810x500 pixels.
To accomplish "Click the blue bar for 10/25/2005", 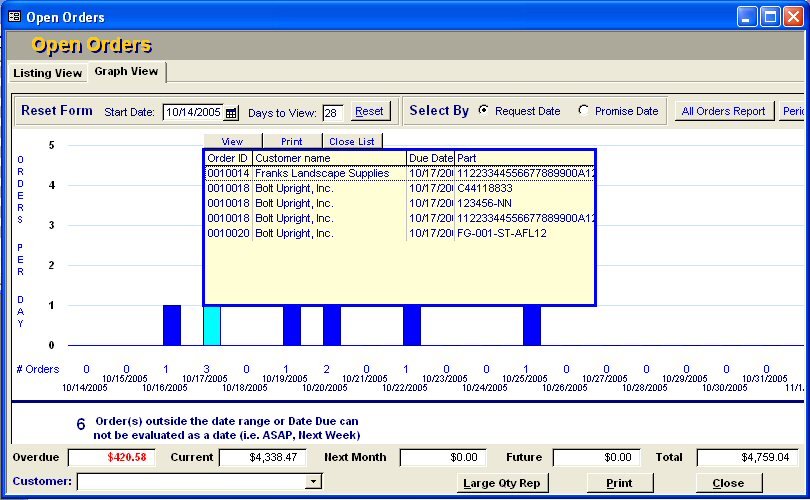I will [532, 326].
